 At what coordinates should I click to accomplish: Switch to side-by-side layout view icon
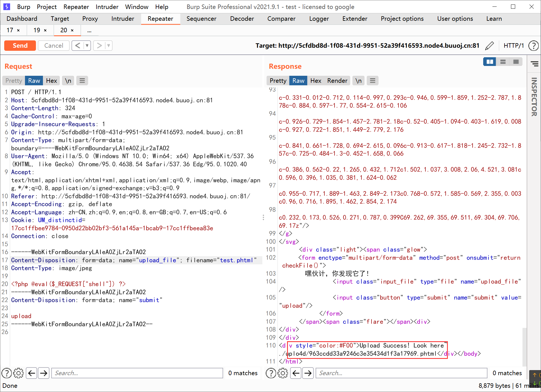(490, 62)
